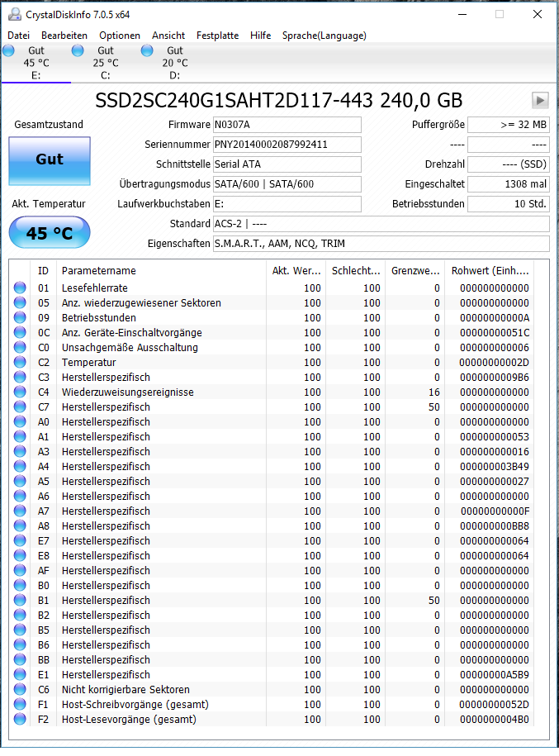This screenshot has height=756, width=559.
Task: Click status icon for Unsachgemäße Ausschaltung row
Action: pos(20,347)
